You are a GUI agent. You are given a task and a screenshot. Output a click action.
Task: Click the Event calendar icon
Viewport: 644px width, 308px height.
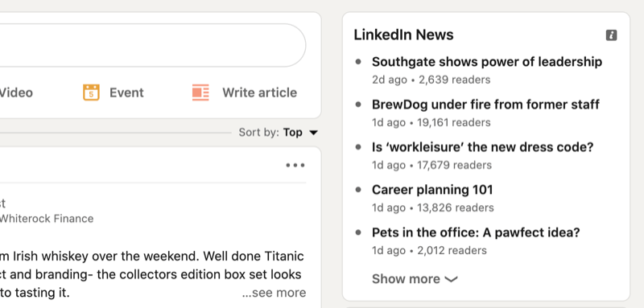(x=91, y=92)
